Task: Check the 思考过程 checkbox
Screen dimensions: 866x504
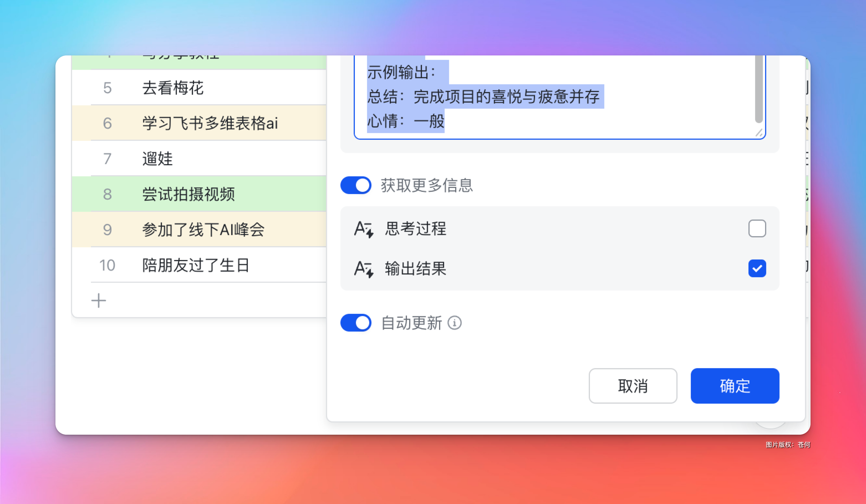Action: click(x=757, y=228)
